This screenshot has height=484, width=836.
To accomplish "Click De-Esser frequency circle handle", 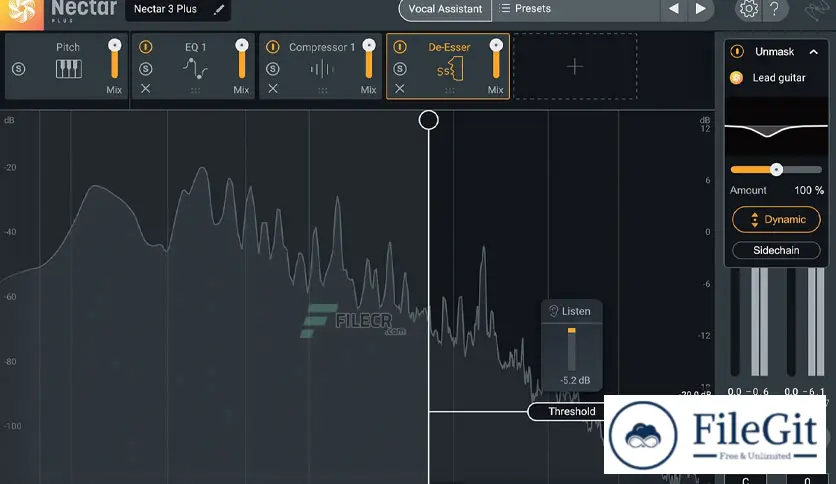I will point(429,120).
